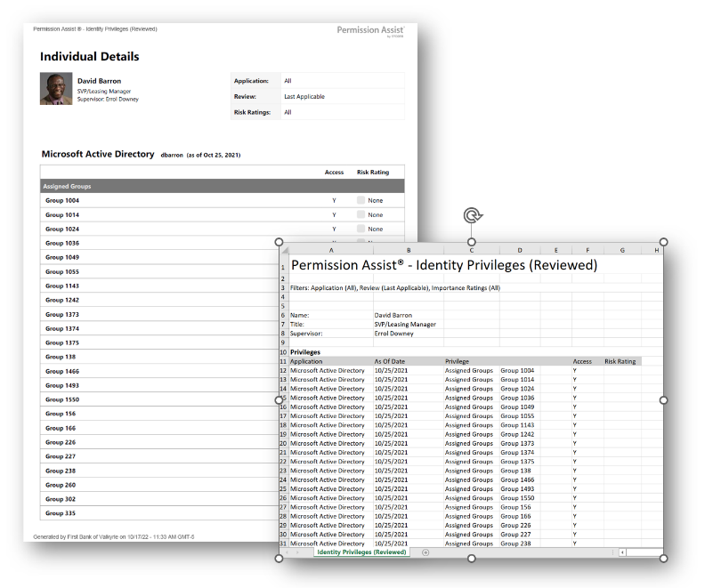Viewport: 713px width, 588px height.
Task: Click the spreadsheet select-all corner
Action: click(283, 251)
